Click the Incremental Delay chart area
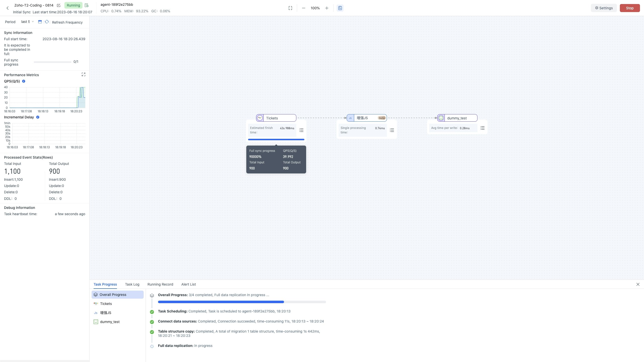Screen dimensions: 644x362 pyautogui.click(x=49, y=133)
